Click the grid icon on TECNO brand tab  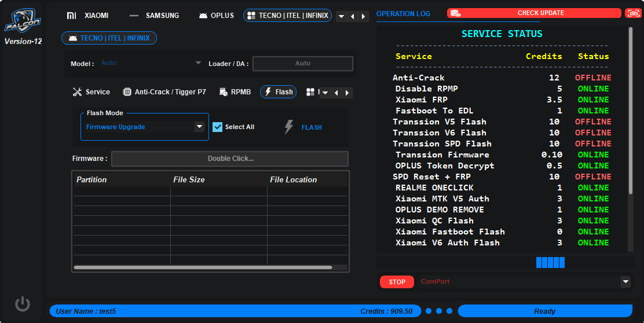(x=251, y=16)
